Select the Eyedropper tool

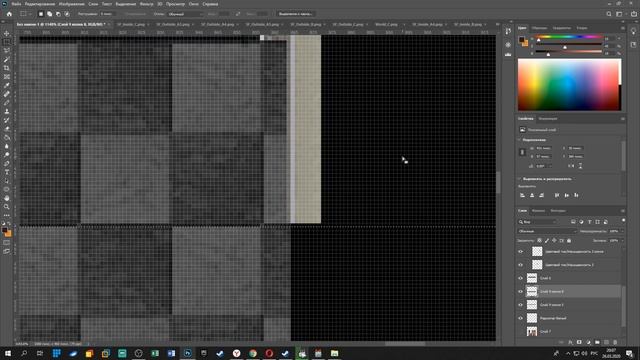[7, 85]
